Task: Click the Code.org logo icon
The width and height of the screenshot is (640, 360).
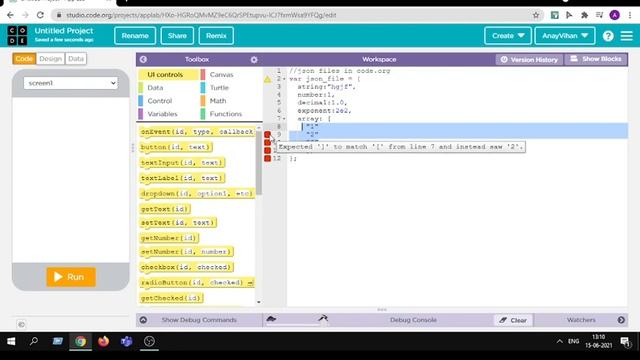Action: 18,36
